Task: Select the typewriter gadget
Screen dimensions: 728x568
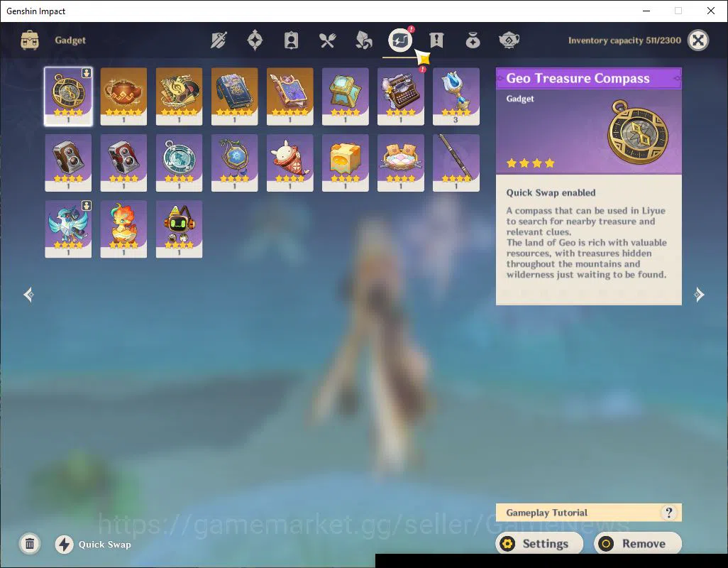Action: [401, 97]
